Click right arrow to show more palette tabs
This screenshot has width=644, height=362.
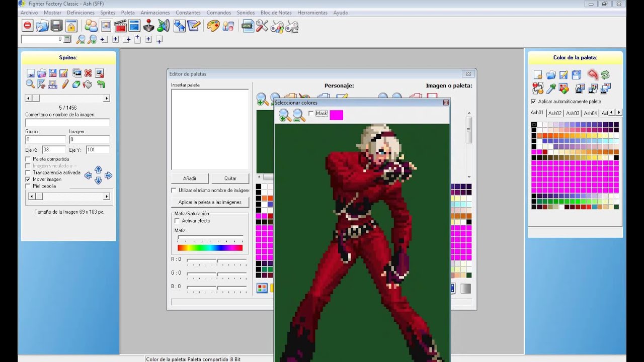[619, 113]
